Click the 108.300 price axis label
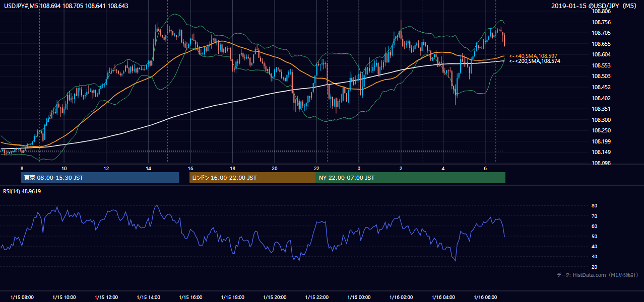 (601, 120)
